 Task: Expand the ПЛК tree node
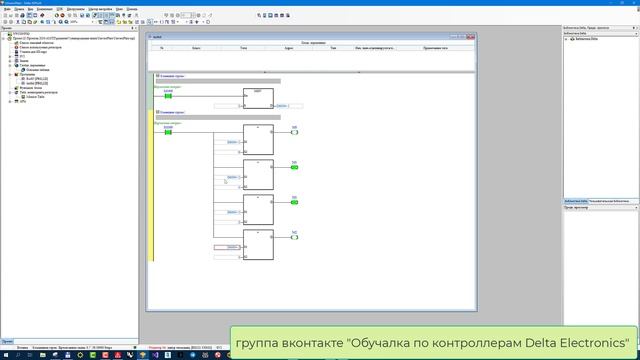click(x=10, y=56)
